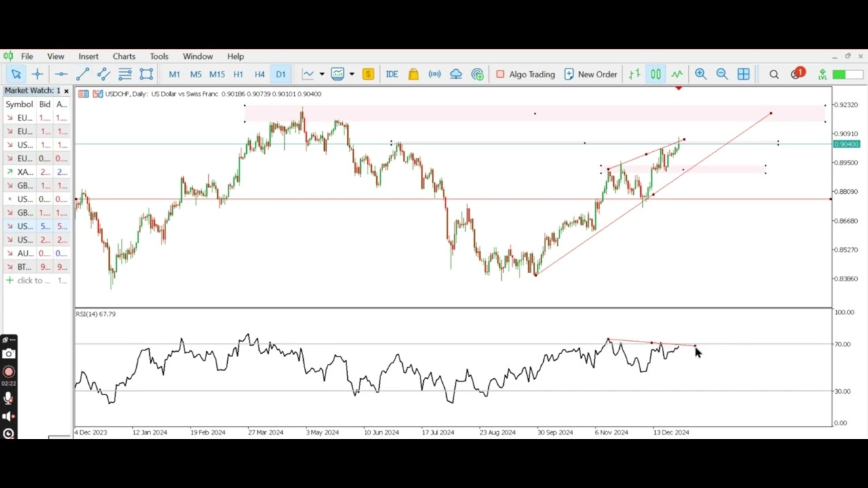Screen dimensions: 868x488
Task: Tile chart windows with grid icon
Action: [743, 75]
